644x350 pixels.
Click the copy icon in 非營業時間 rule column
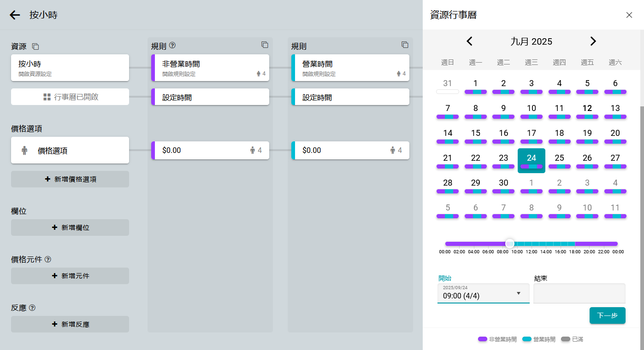point(265,45)
